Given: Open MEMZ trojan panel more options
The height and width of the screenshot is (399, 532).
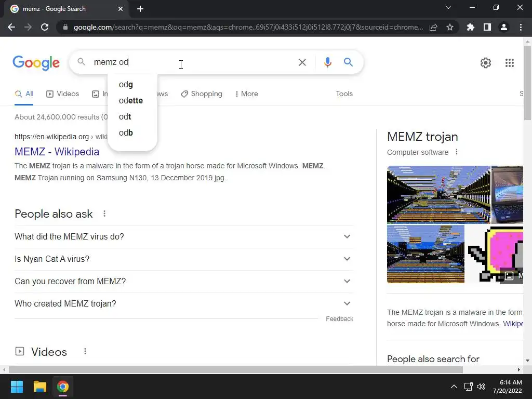Looking at the screenshot, I should pos(457,152).
